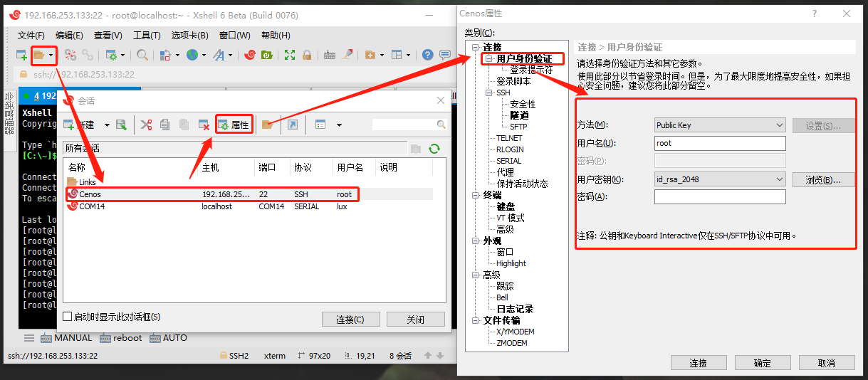Click 确定 button in properties dialog
The height and width of the screenshot is (380, 868).
763,363
